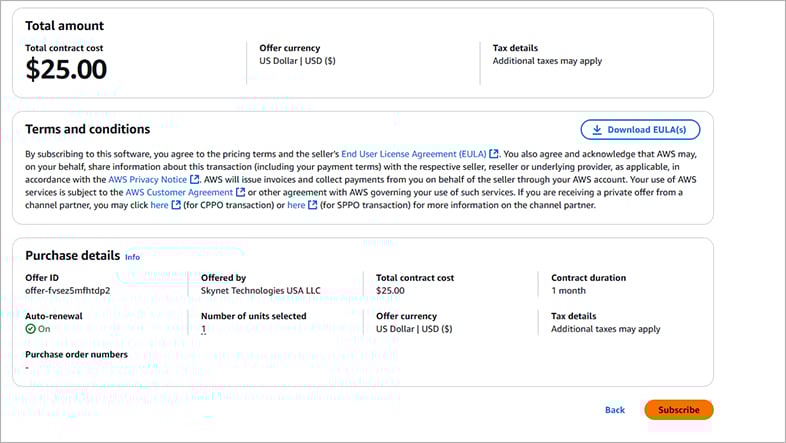Screen dimensions: 786x443
Task: Follow the "here" link for SPPO transaction
Action: click(296, 205)
